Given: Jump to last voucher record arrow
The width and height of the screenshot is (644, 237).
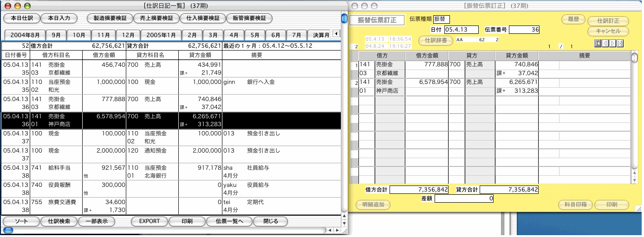Looking at the screenshot, I should click(620, 43).
